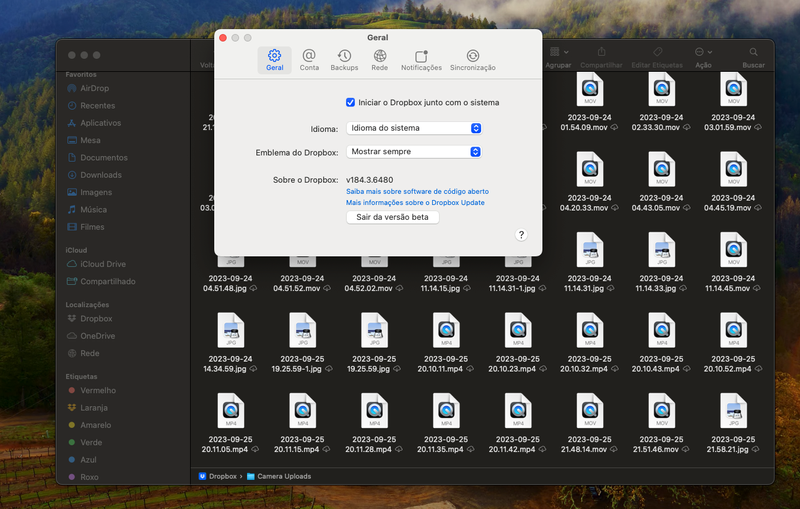Click Camera Uploads in the path bar

pos(282,477)
